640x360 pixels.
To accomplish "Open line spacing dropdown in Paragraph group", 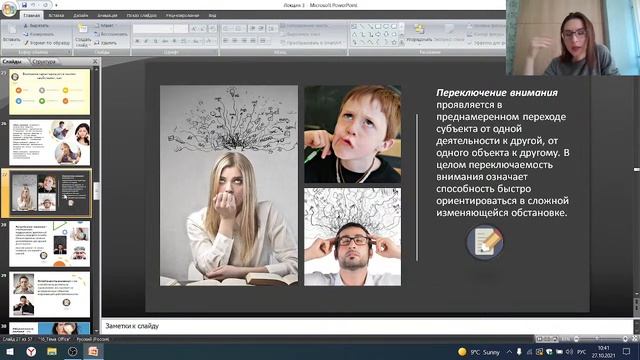I will coord(272,29).
